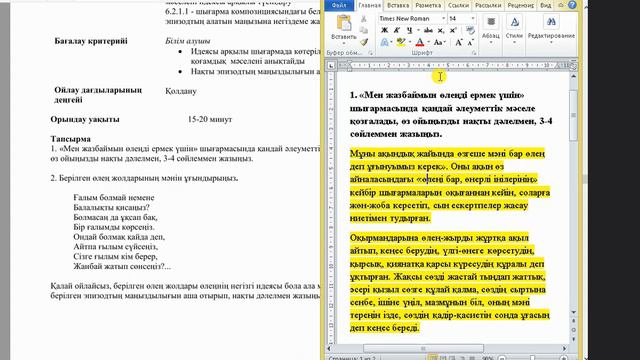This screenshot has height=360, width=640.
Task: Switch to the Рецензирование tab
Action: 520,5
